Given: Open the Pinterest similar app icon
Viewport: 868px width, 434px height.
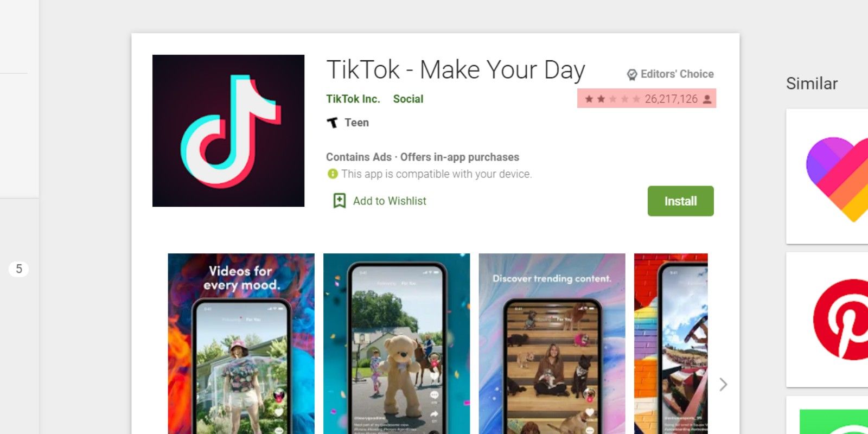Looking at the screenshot, I should point(841,320).
